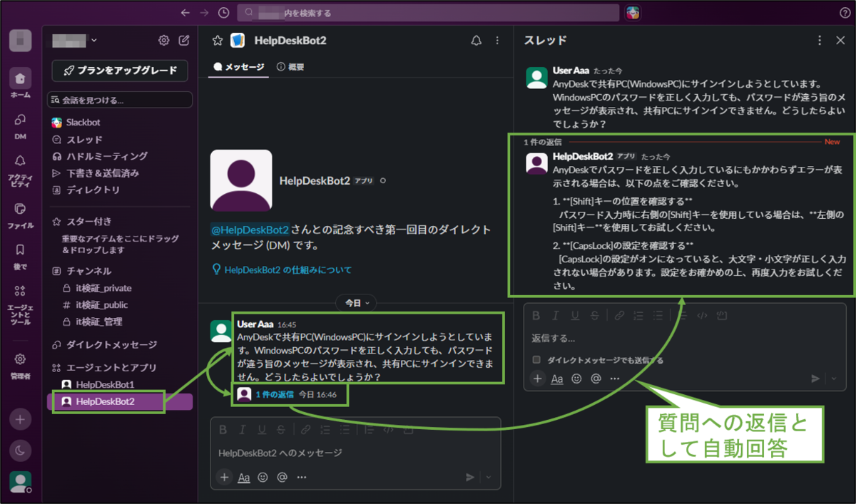This screenshot has height=504, width=856.
Task: Open the 1件の返信 thread link
Action: pyautogui.click(x=274, y=394)
